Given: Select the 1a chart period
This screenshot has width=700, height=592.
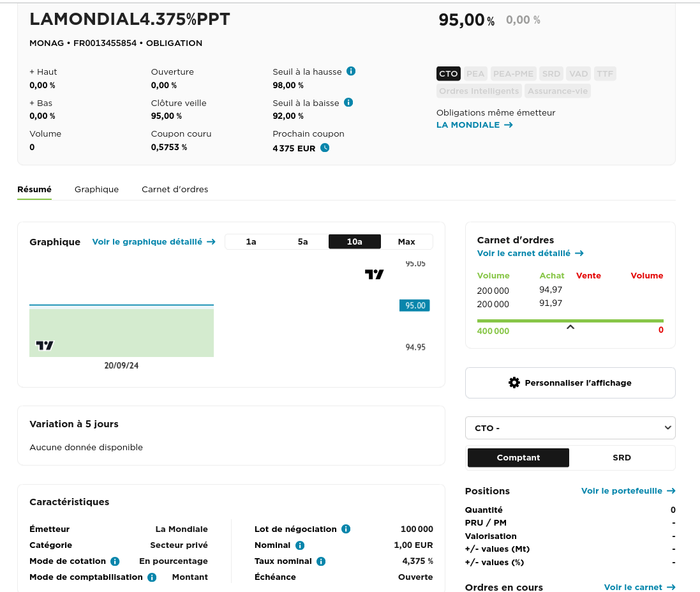Looking at the screenshot, I should tap(251, 241).
